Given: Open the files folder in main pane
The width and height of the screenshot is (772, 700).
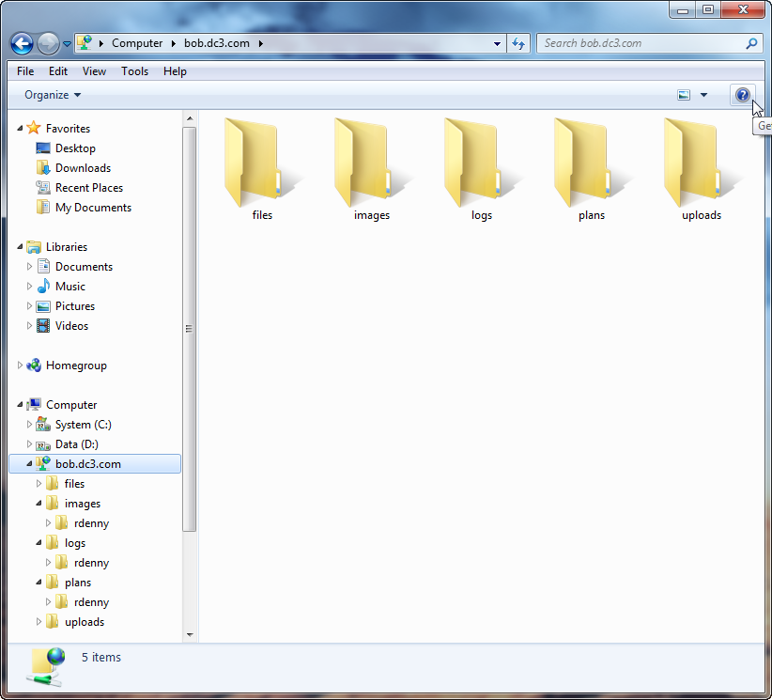Looking at the screenshot, I should [262, 170].
